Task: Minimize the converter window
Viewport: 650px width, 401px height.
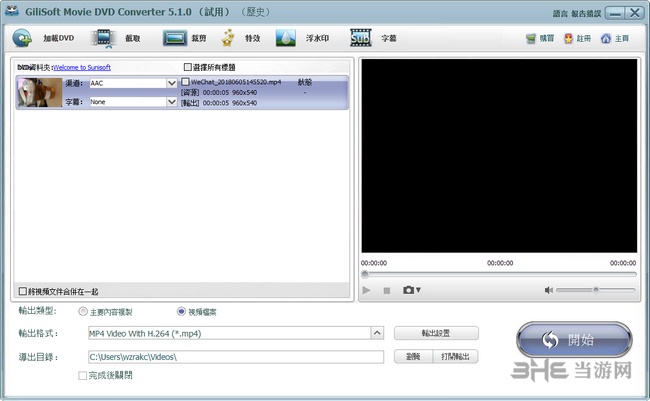Action: pyautogui.click(x=615, y=13)
